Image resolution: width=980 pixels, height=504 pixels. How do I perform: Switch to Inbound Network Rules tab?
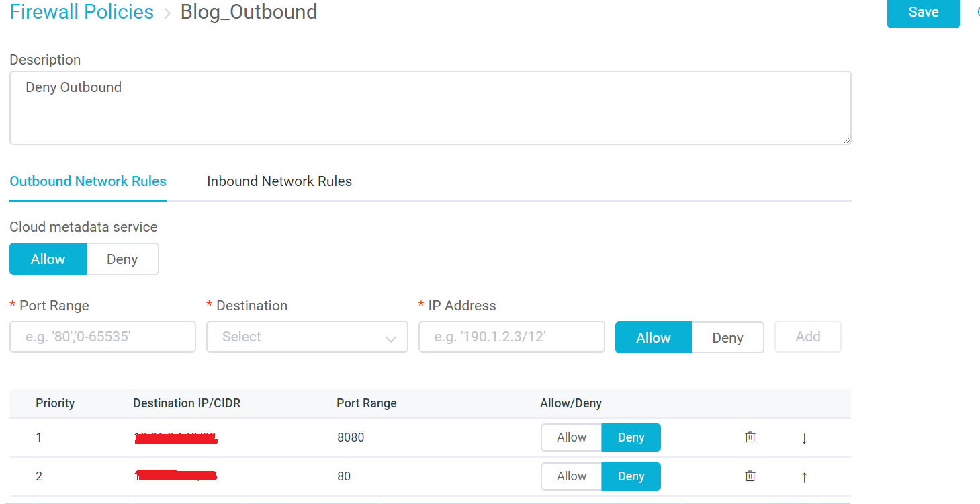279,181
